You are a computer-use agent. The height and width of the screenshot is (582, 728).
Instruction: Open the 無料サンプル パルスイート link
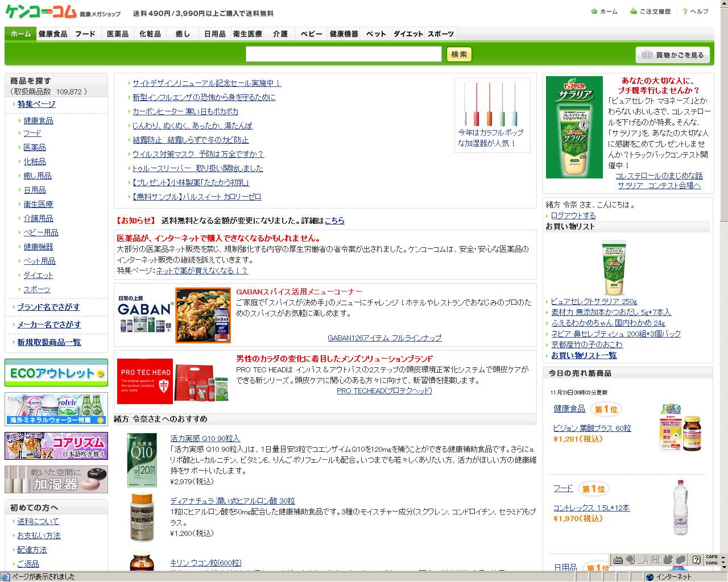tap(197, 197)
